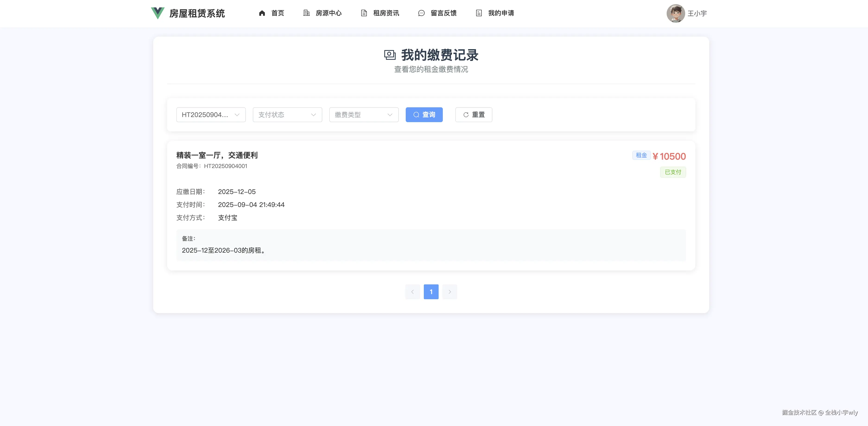Click the chat bubble icon beside 留言反馈

pos(421,13)
